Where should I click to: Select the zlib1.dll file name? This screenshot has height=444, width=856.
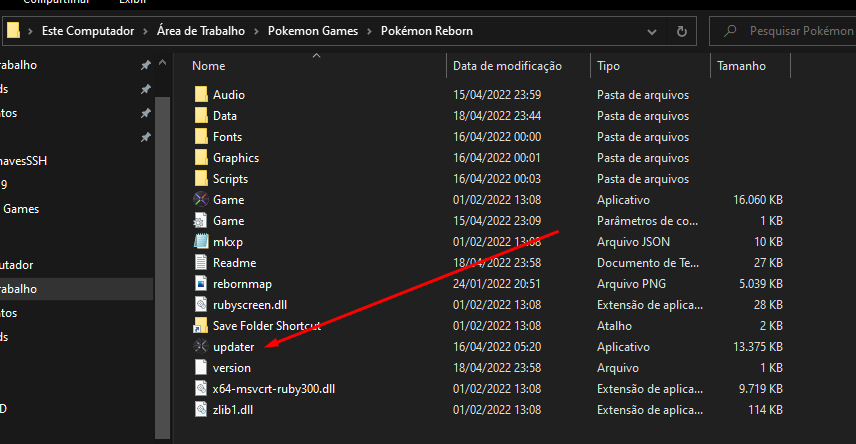[x=233, y=410]
